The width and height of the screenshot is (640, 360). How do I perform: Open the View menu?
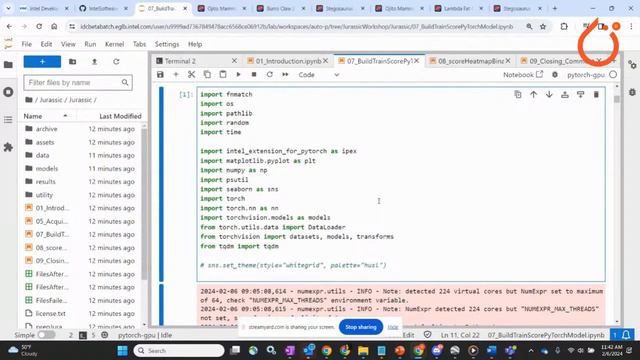[x=68, y=44]
